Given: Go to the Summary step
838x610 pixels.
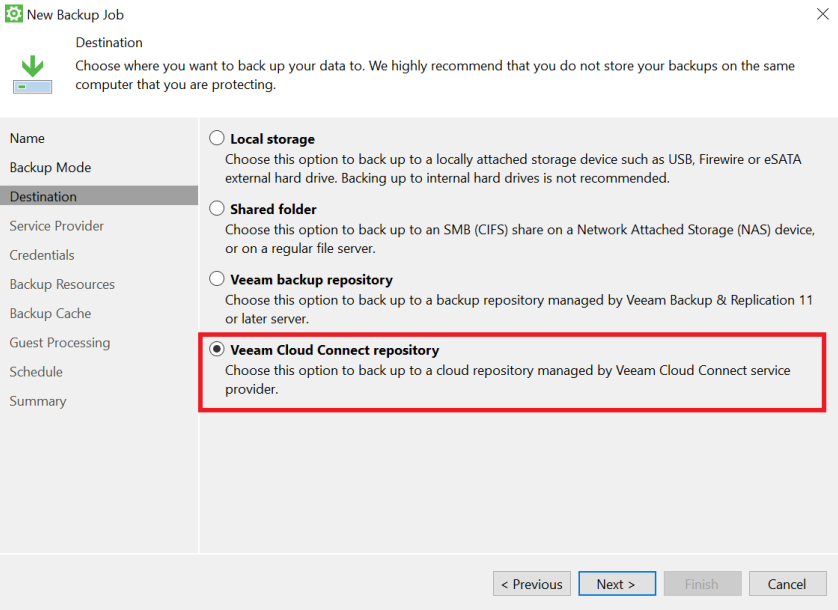Looking at the screenshot, I should pyautogui.click(x=38, y=401).
